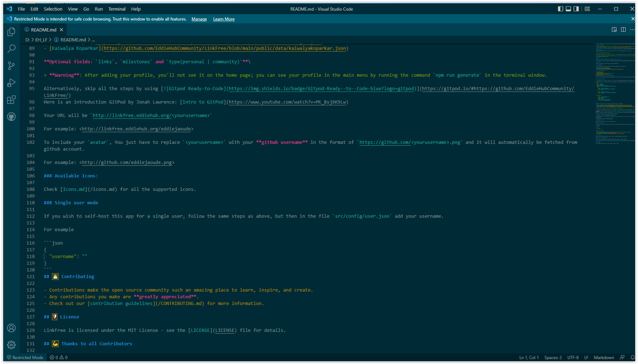Open the Source Control view
This screenshot has height=364, width=638.
pos(11,65)
